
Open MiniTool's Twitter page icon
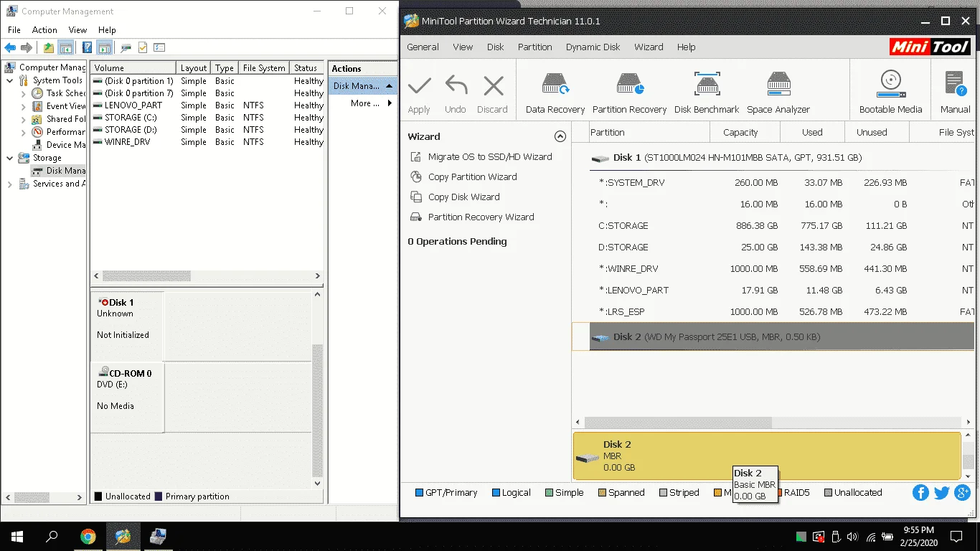(942, 493)
